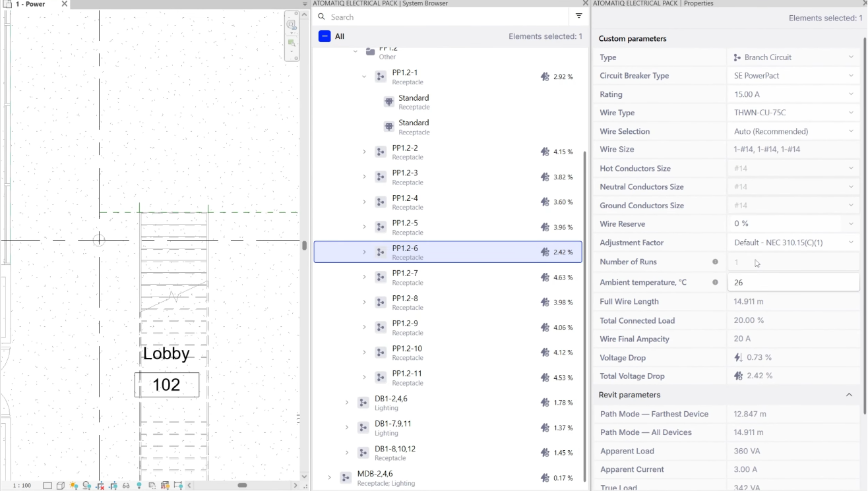Click the branch circuit icon of PP1.2-6

tap(381, 252)
